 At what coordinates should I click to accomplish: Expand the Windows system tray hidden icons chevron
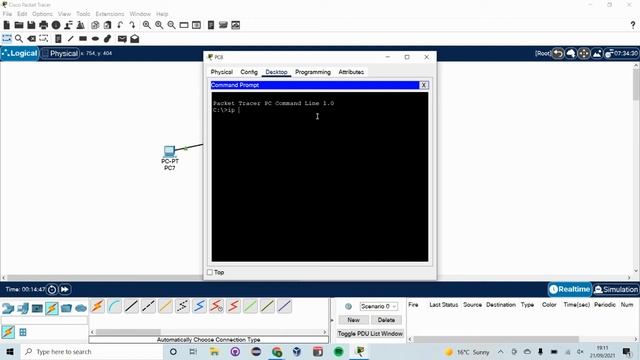point(500,352)
